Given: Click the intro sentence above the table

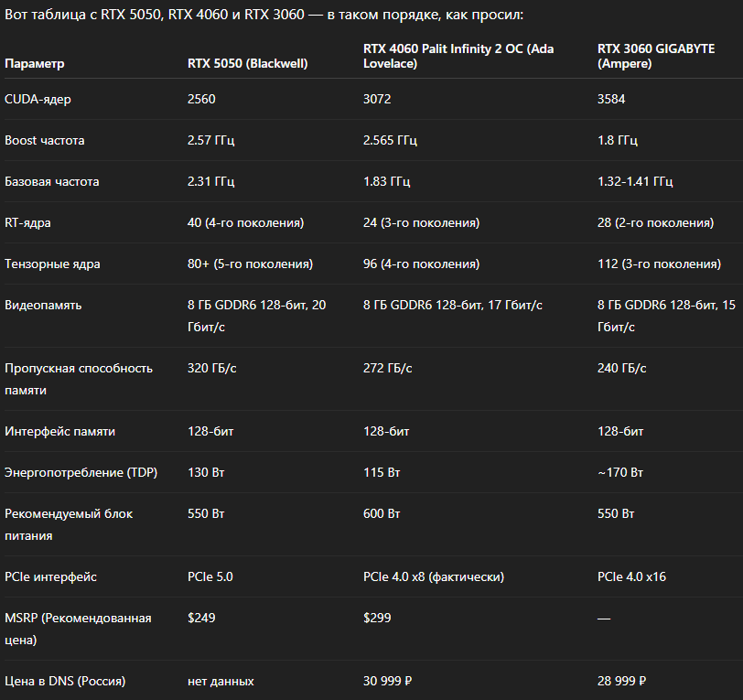Looking at the screenshot, I should pos(264,16).
